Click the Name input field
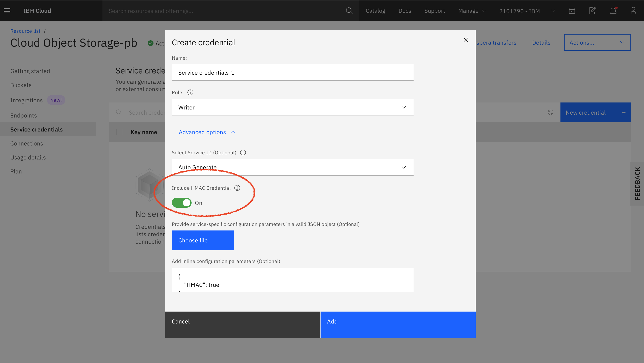Screen dimensions: 644x363 pos(292,73)
